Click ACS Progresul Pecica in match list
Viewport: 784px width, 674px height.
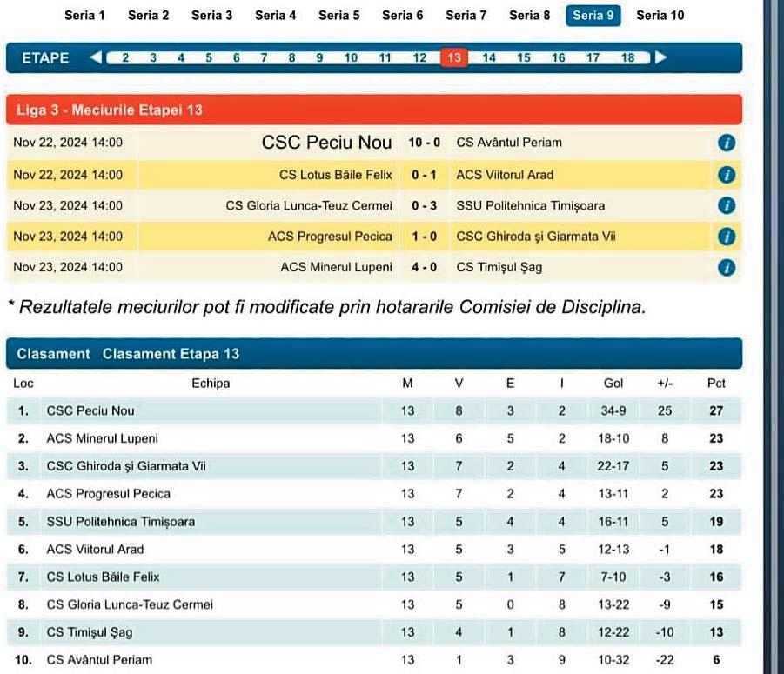[330, 237]
